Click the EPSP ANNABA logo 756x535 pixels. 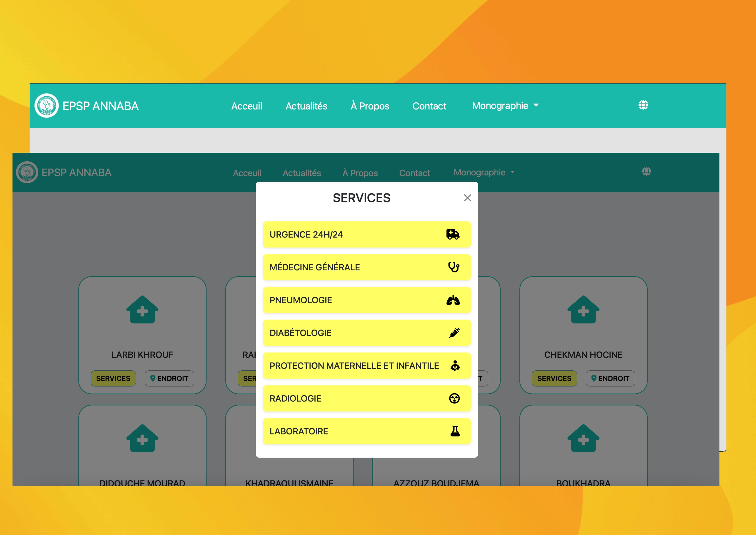pos(46,105)
